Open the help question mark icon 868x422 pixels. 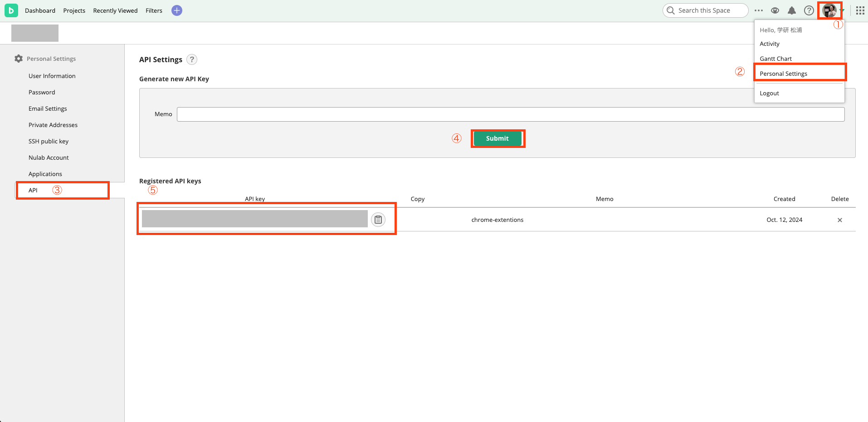click(x=809, y=10)
